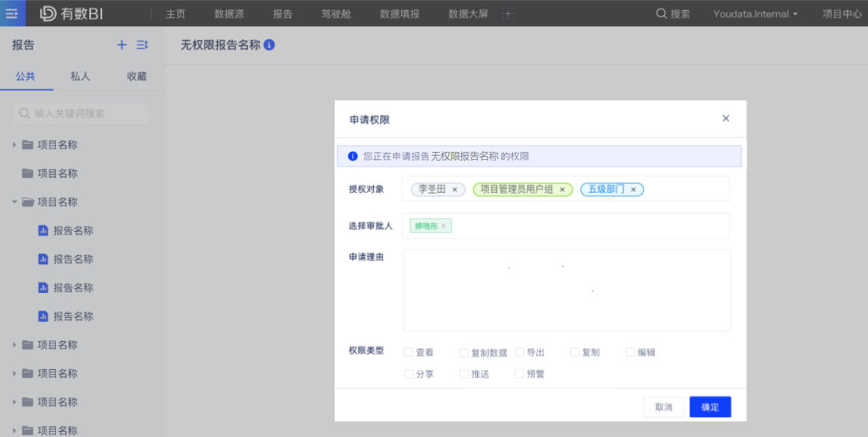This screenshot has width=868, height=437.
Task: Switch to the 私人 tab
Action: (80, 76)
